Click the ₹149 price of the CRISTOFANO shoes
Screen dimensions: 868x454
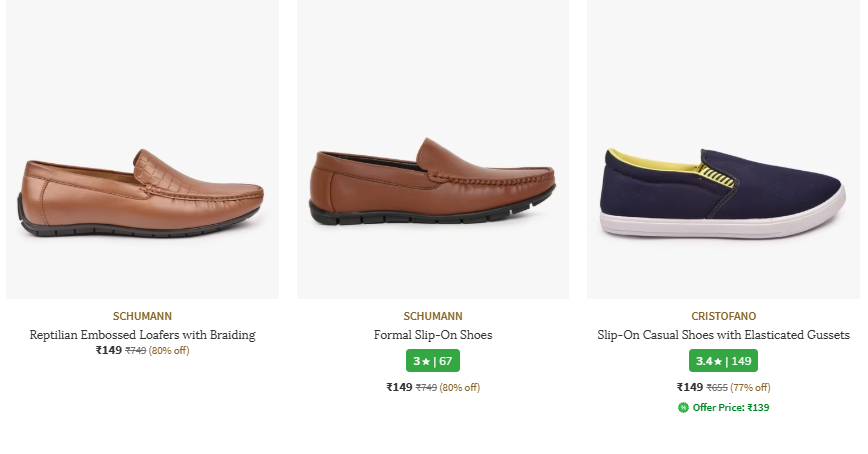point(690,387)
